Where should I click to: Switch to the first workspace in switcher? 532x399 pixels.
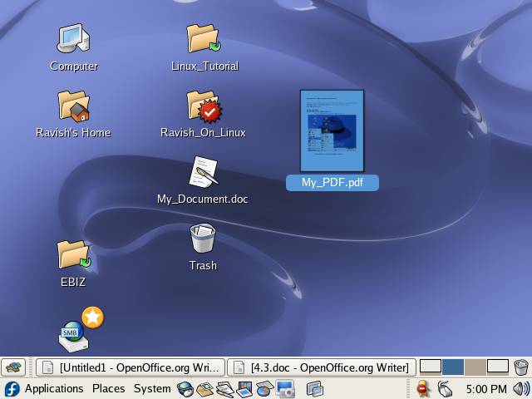pos(431,367)
